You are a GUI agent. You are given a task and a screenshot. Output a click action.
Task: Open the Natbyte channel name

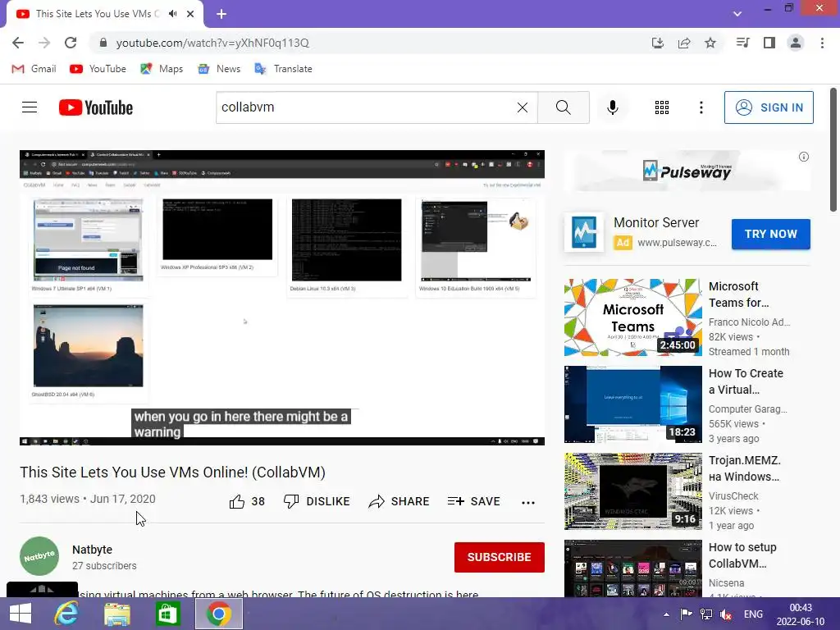tap(92, 550)
